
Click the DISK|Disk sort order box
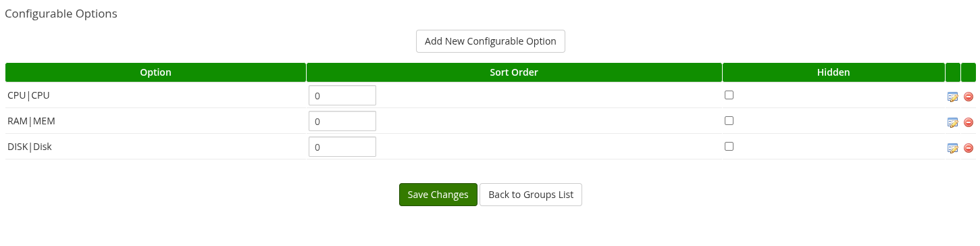342,147
